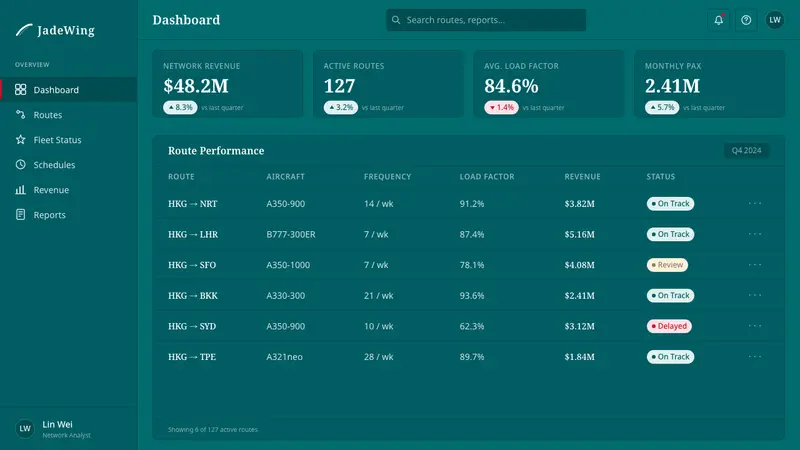Open more options for HKG → BKK row

[x=755, y=295]
